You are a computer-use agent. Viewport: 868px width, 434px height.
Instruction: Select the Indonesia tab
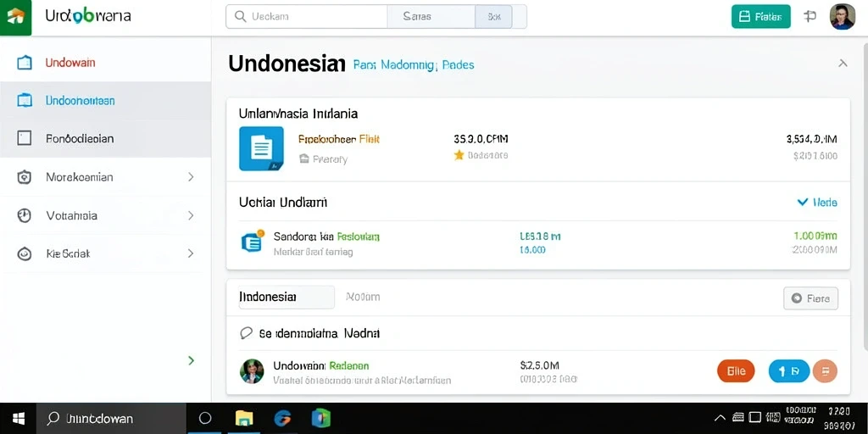[287, 298]
